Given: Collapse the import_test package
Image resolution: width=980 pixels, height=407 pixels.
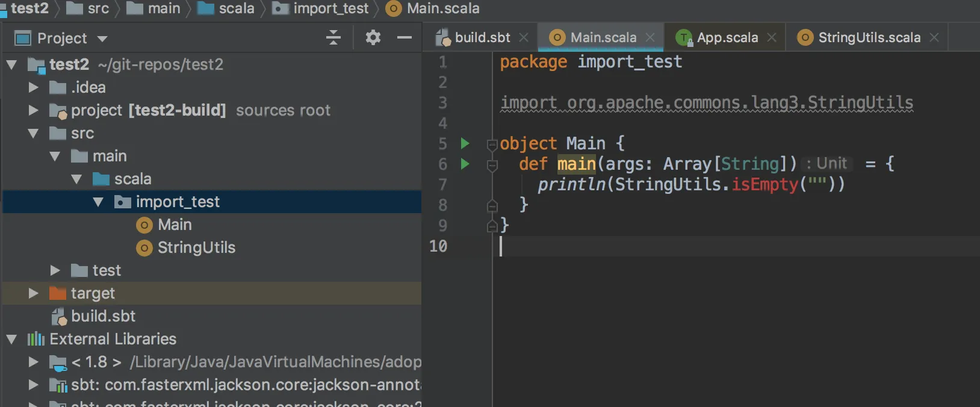Looking at the screenshot, I should (98, 202).
